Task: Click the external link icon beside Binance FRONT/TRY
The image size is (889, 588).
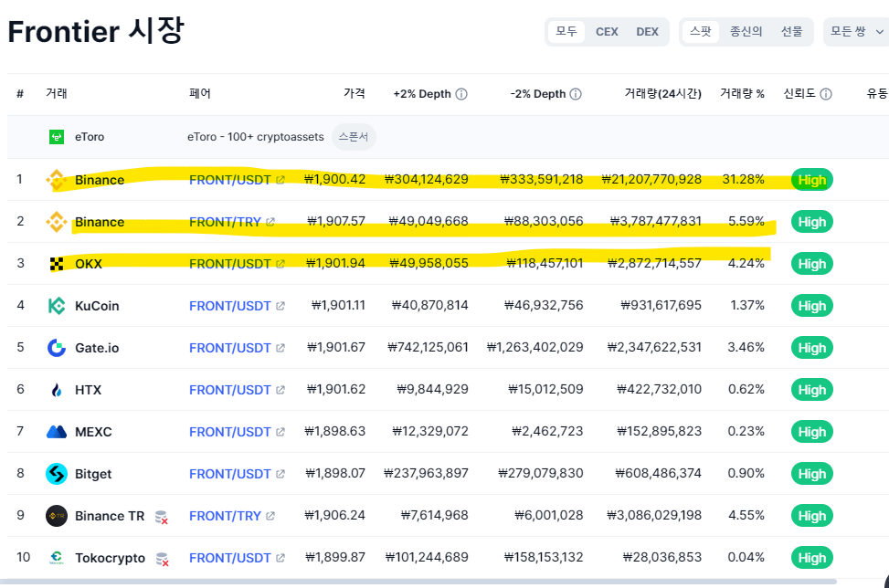Action: [x=270, y=222]
